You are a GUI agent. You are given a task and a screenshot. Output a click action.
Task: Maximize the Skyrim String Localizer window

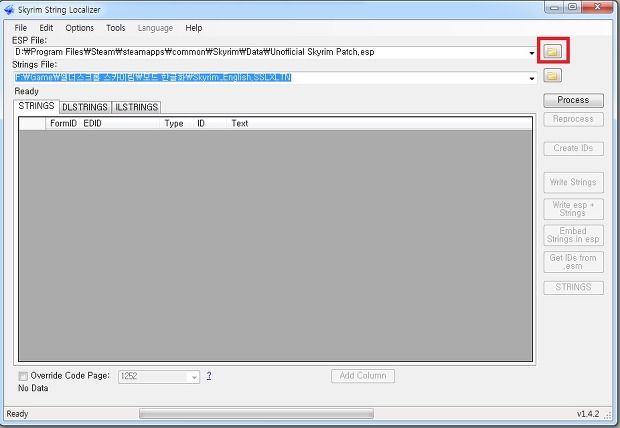[573, 7]
